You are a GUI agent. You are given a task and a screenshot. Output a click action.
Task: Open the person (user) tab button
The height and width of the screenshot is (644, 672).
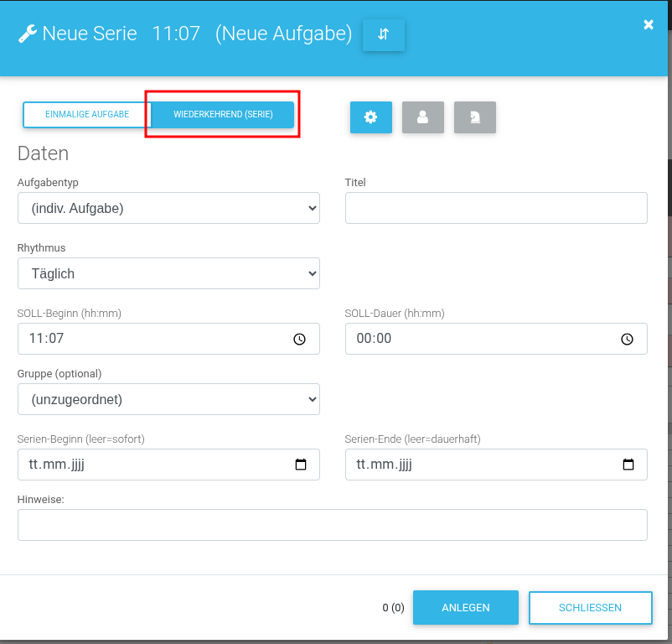tap(422, 118)
